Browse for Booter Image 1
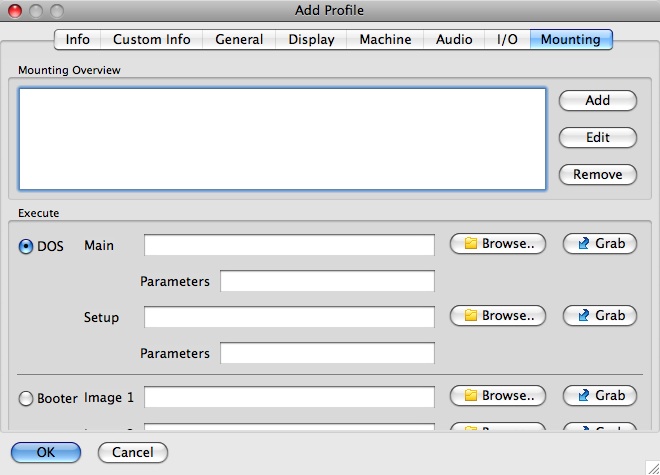 click(x=498, y=396)
